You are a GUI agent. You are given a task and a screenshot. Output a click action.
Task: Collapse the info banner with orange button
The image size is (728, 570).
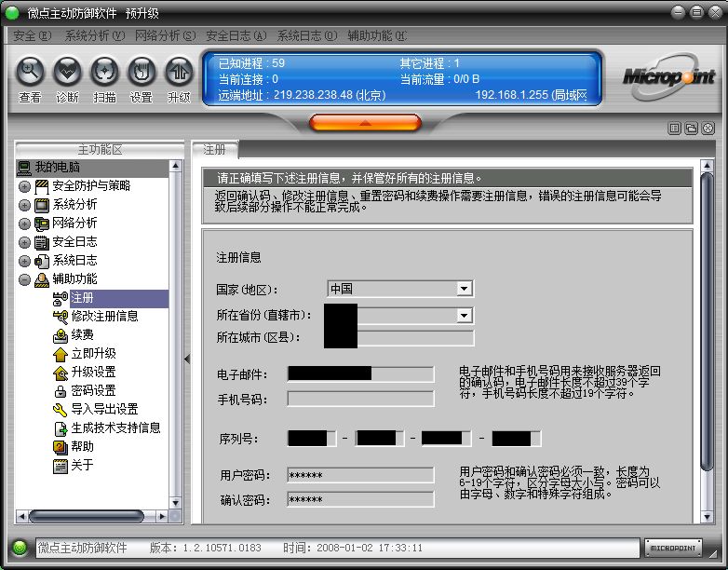[365, 123]
